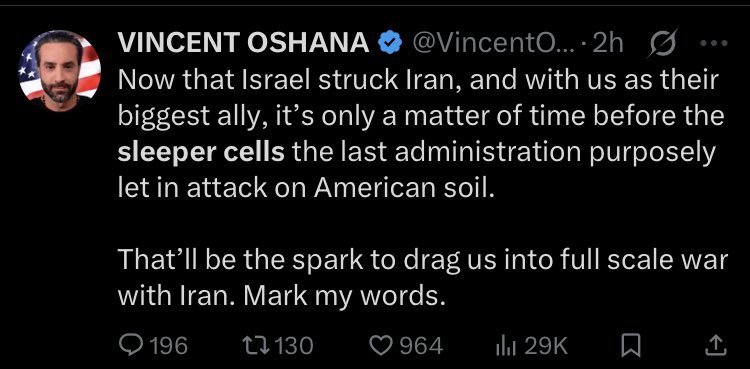This screenshot has height=369, width=750.
Task: Bookmark the tweet with the bookmark icon
Action: point(630,346)
